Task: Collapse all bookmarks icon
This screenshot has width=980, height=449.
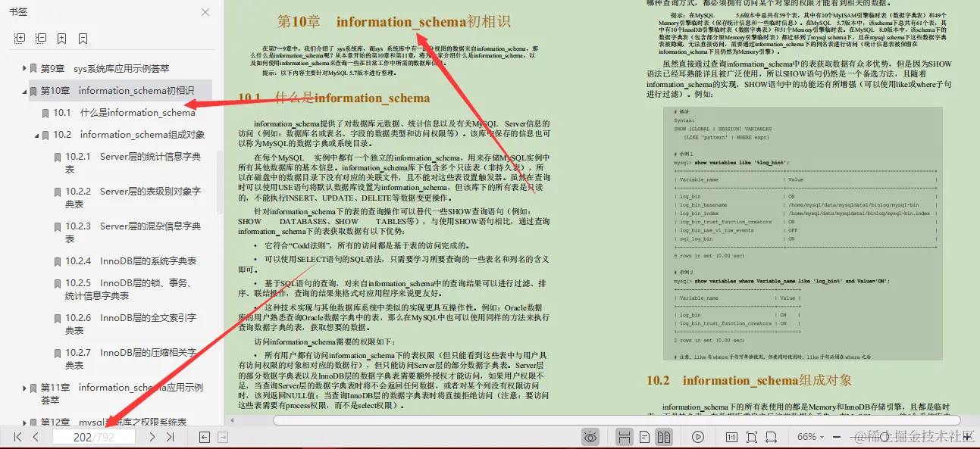Action: [41, 38]
